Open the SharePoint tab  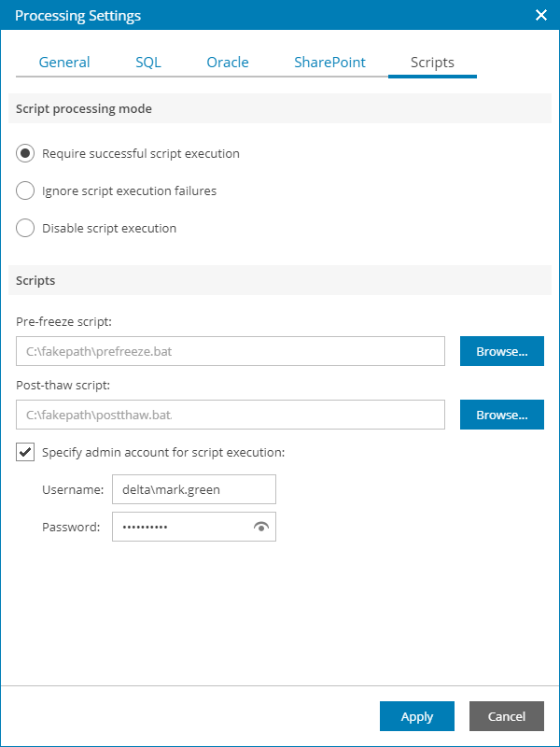[x=329, y=63]
